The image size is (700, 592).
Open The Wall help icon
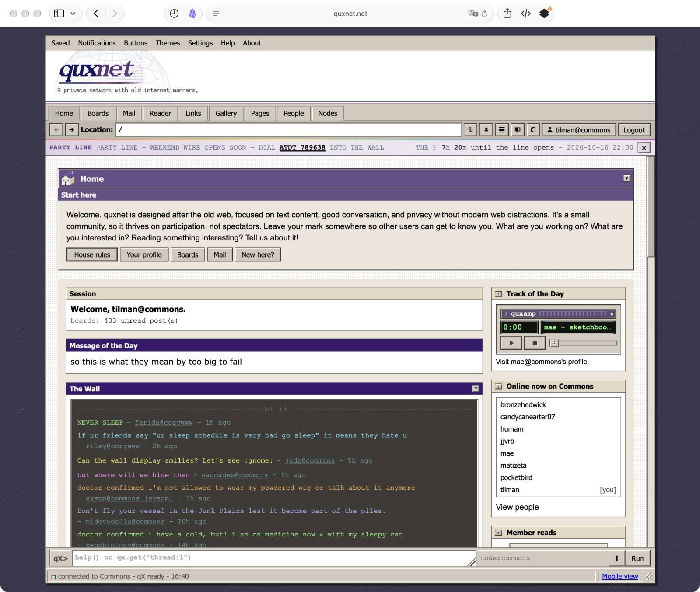coord(476,389)
